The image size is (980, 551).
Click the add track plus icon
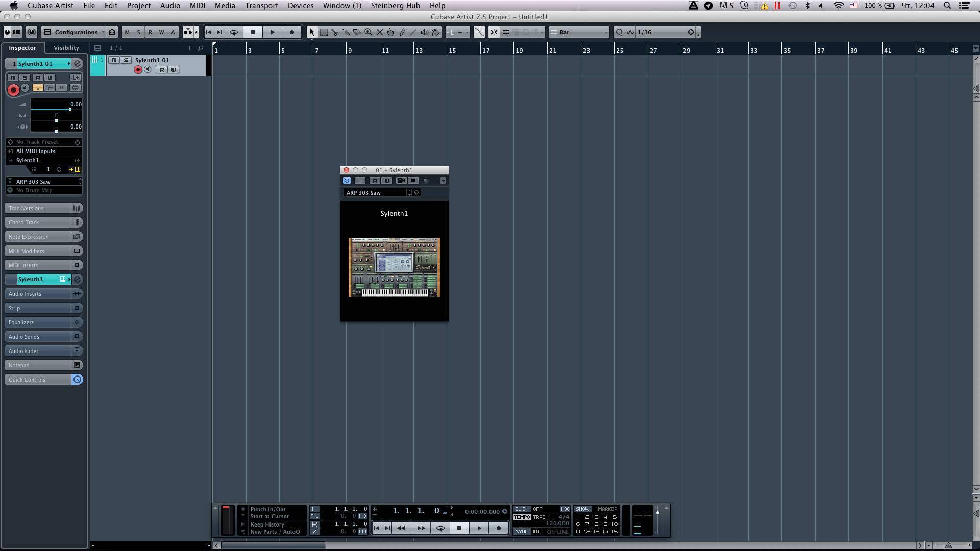coord(189,48)
